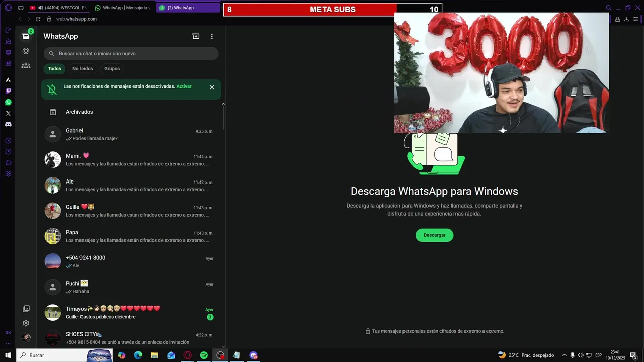Open the WhatsApp Status (Estados) icon
Image resolution: width=644 pixels, height=362 pixels.
click(26, 51)
